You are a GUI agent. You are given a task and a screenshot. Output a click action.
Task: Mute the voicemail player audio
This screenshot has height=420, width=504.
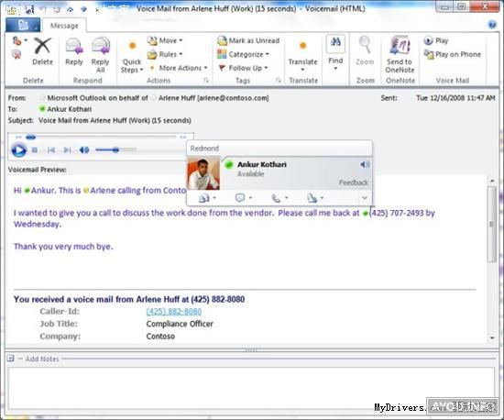tap(84, 149)
